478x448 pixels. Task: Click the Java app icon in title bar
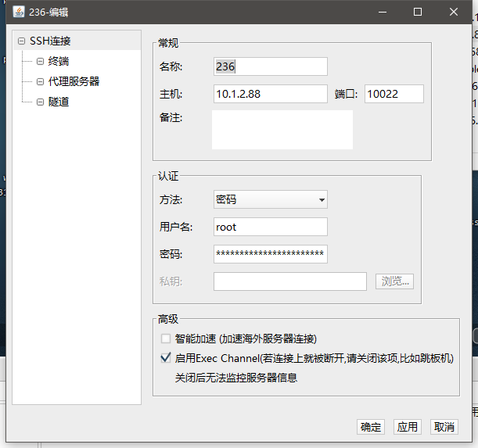coord(19,12)
